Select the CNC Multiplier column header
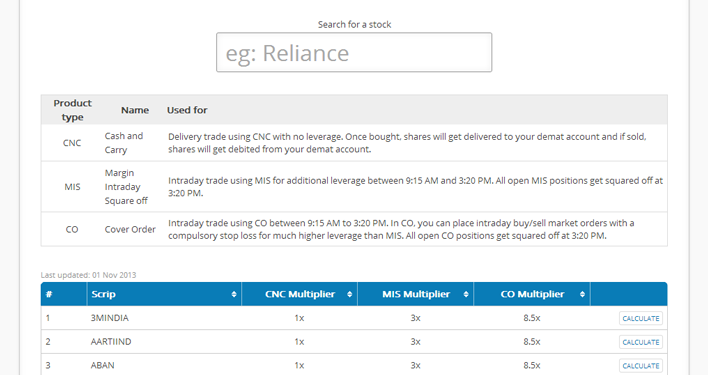 [x=299, y=294]
